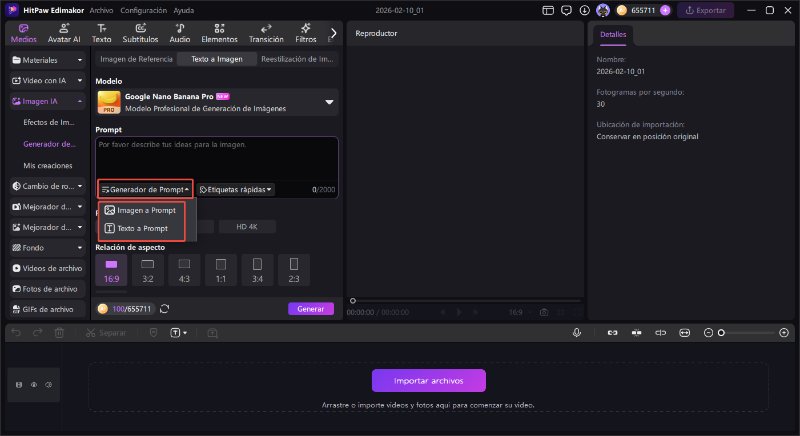This screenshot has height=436, width=800.
Task: Open the Ayuda menu
Action: click(184, 10)
